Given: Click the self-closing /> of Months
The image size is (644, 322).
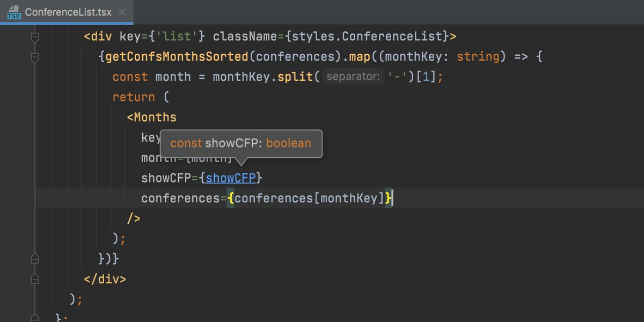Looking at the screenshot, I should (x=134, y=218).
